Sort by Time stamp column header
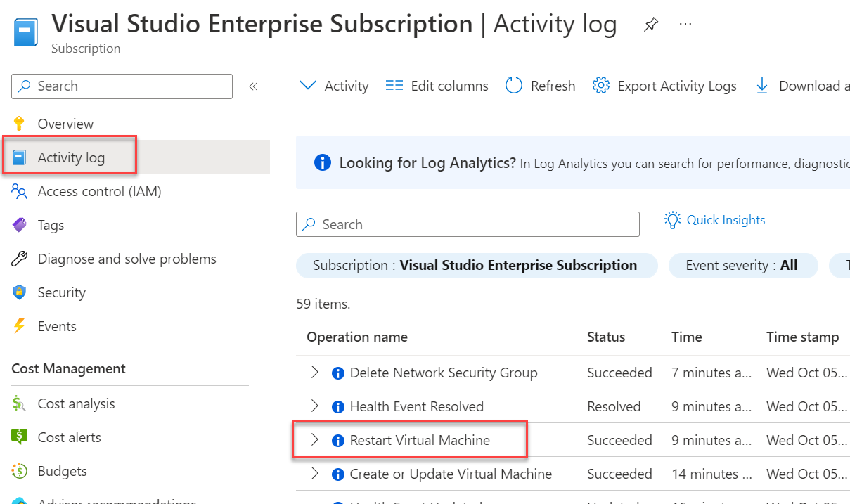Screen dimensions: 850x504 (x=802, y=337)
